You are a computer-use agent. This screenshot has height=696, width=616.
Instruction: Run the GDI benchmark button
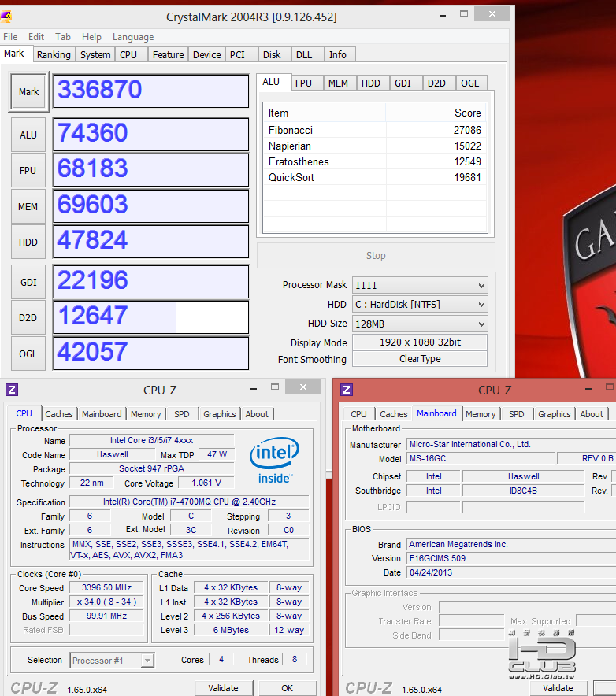tap(28, 283)
